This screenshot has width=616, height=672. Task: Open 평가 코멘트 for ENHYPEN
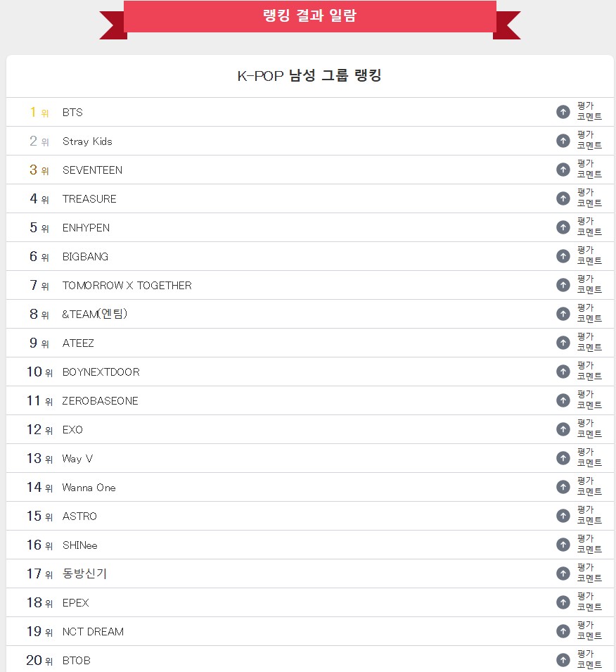point(589,227)
